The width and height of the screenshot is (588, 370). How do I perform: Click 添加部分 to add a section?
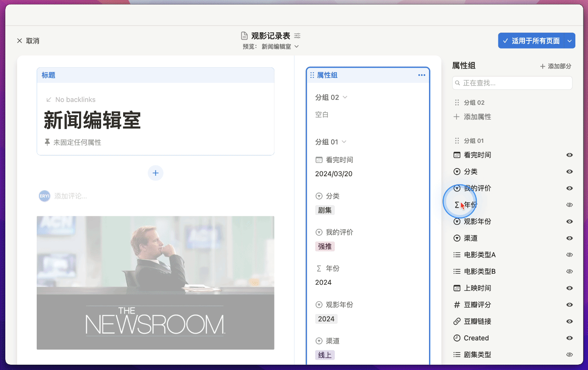coord(555,66)
